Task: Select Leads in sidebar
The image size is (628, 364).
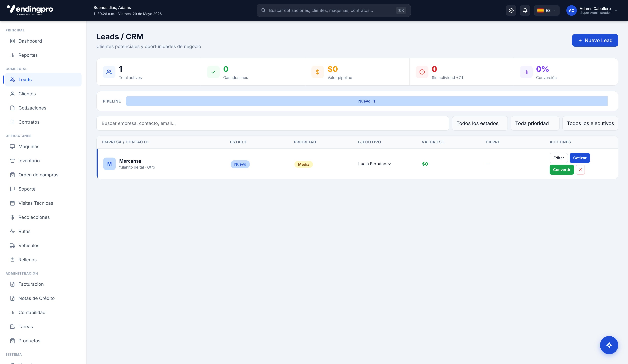Action: click(x=43, y=79)
